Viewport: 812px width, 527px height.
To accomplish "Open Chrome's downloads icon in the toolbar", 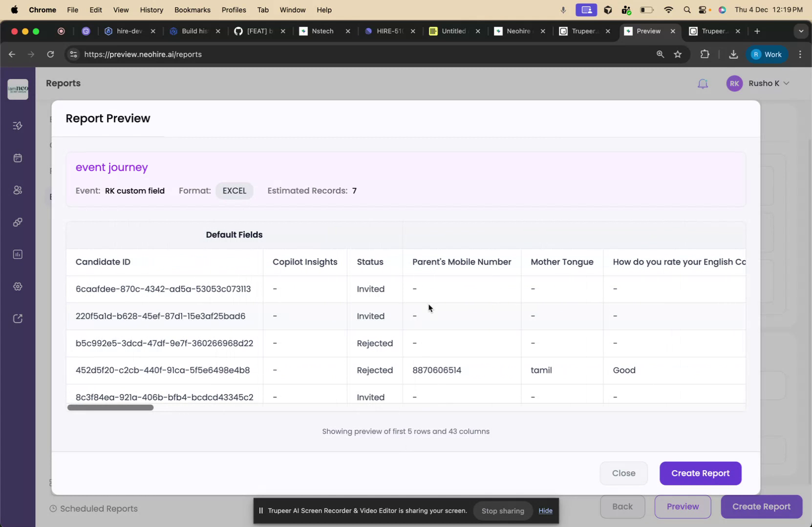I will 734,54.
